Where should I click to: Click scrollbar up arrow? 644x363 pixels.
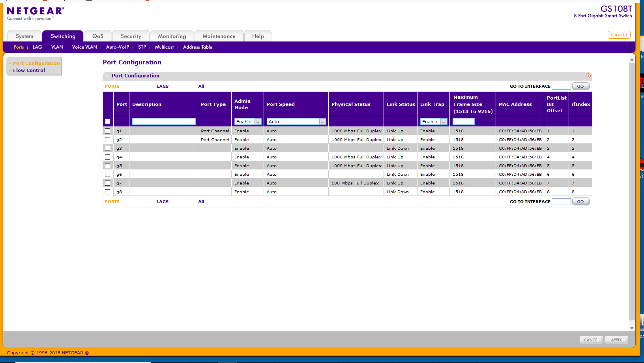point(632,60)
